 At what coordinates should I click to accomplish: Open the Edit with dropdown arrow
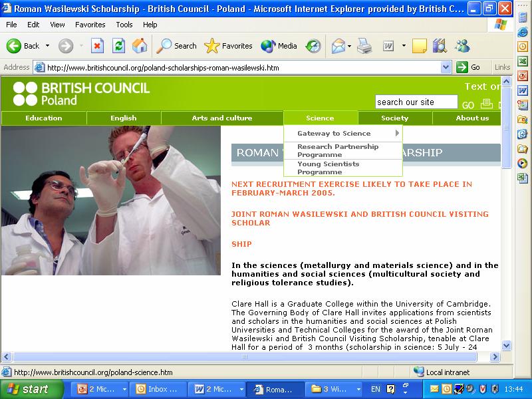pyautogui.click(x=404, y=46)
